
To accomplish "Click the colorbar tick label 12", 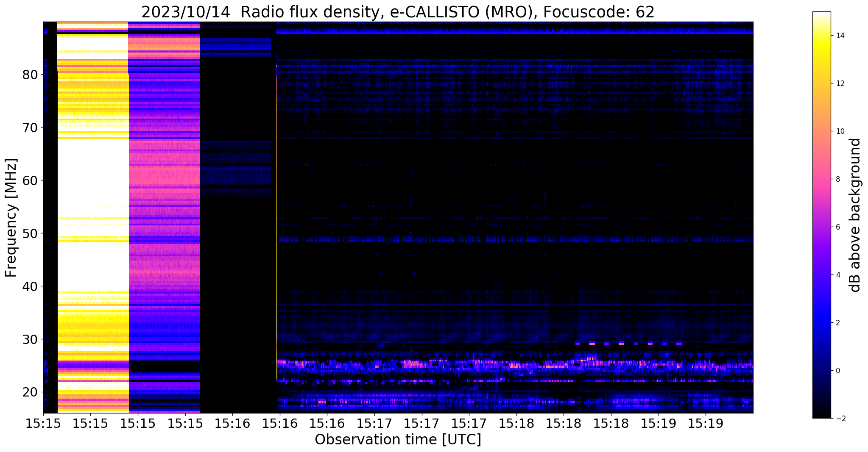I will (x=839, y=83).
